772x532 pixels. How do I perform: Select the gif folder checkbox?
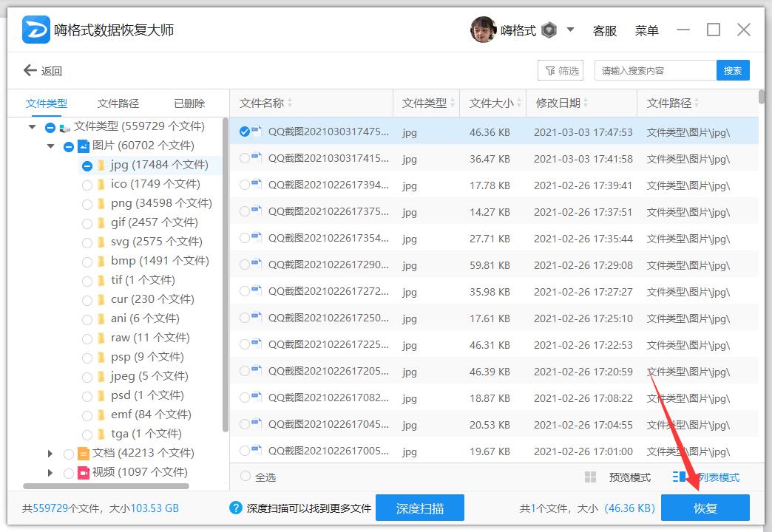[x=87, y=224]
